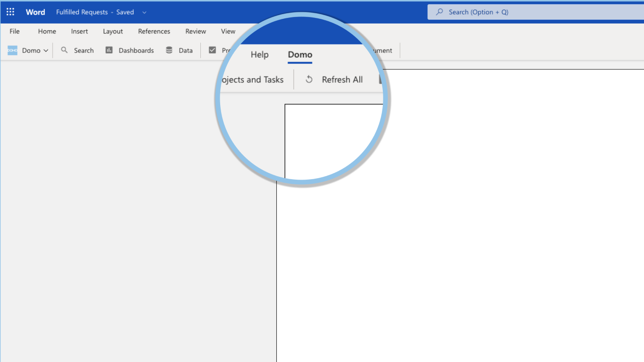Open Data from the Domo toolbar
The image size is (644, 362).
pyautogui.click(x=179, y=50)
